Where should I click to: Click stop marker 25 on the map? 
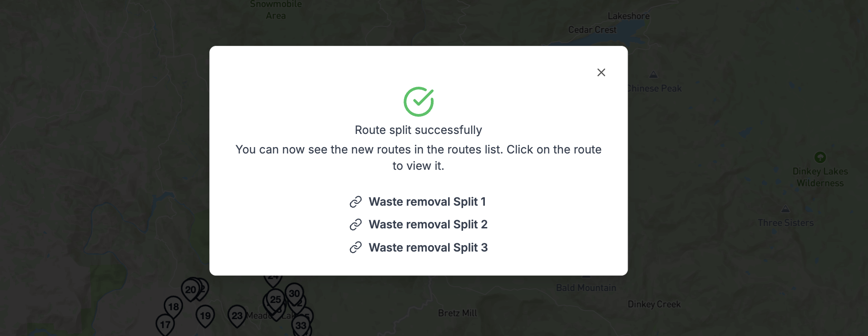pos(275,299)
